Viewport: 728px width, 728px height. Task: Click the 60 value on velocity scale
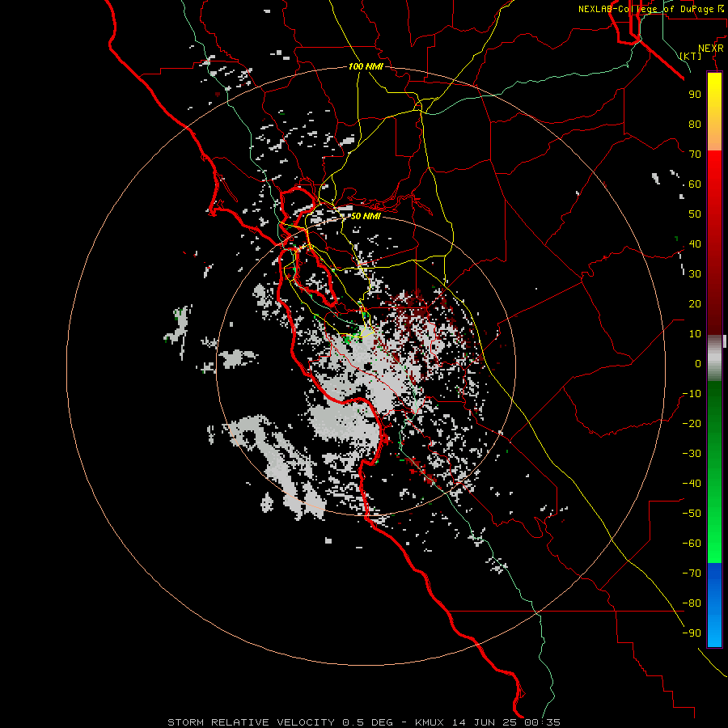tap(695, 184)
